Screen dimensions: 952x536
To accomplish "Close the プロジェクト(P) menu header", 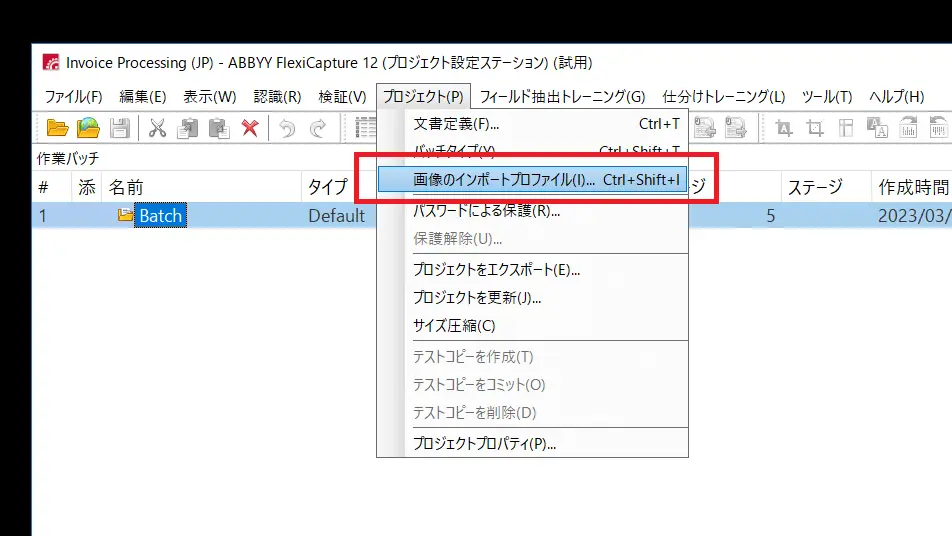I will tap(423, 97).
